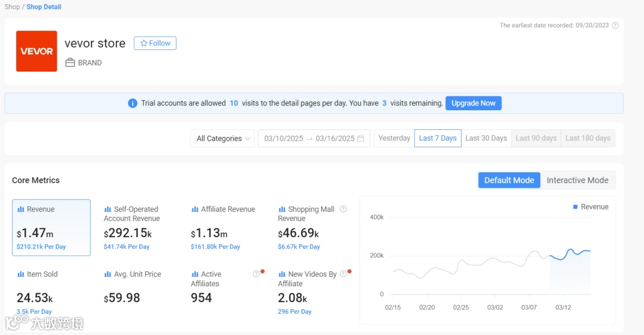Open the date range picker
644x335 pixels.
click(314, 138)
